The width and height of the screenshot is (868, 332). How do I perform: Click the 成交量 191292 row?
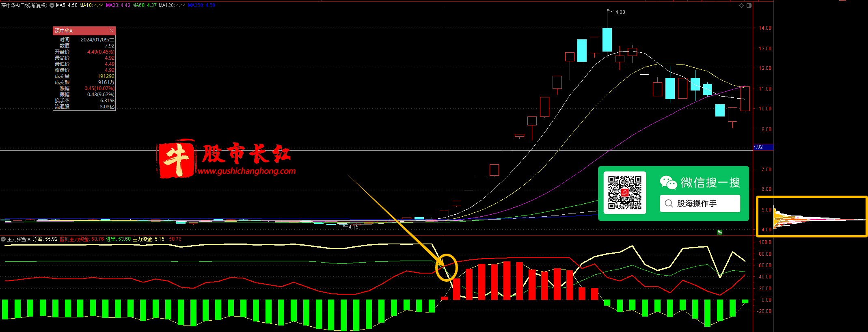84,76
